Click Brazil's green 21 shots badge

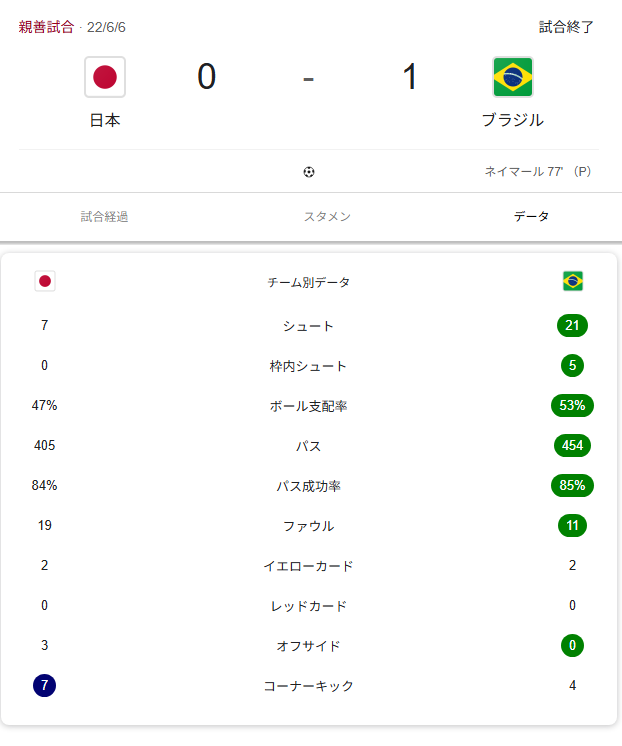(x=573, y=326)
